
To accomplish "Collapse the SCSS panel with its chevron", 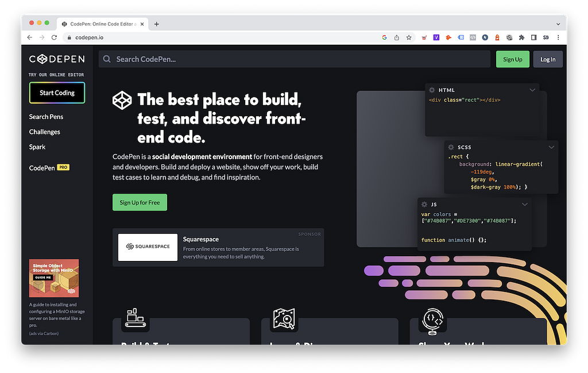I will (x=551, y=147).
